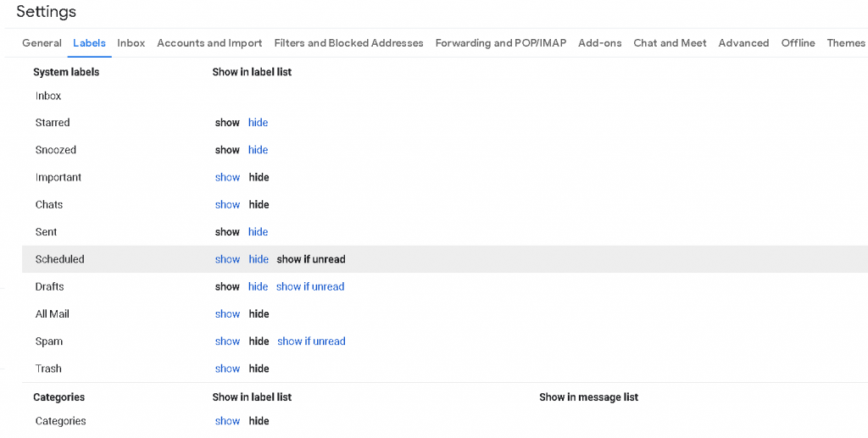This screenshot has width=868, height=438.
Task: Hide the Sent label
Action: [258, 232]
